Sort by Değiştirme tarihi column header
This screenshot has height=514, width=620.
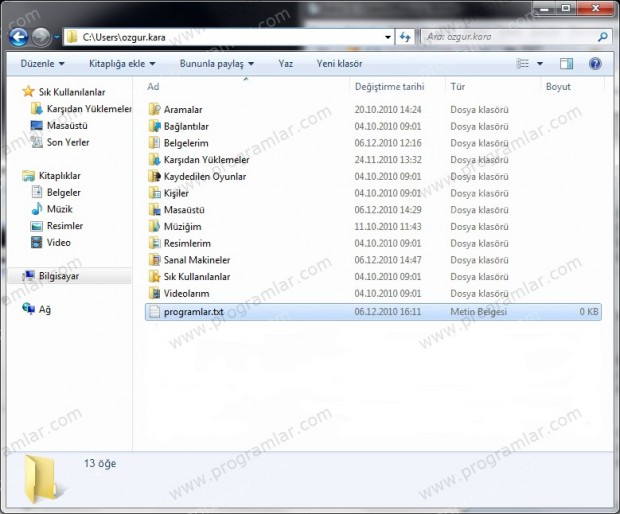[389, 87]
